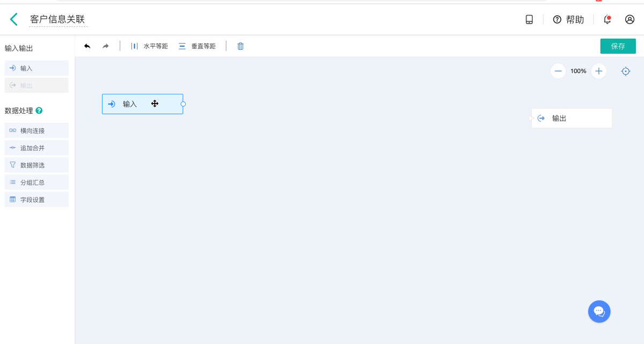Recenter the canvas with locate icon
644x344 pixels.
pyautogui.click(x=626, y=71)
